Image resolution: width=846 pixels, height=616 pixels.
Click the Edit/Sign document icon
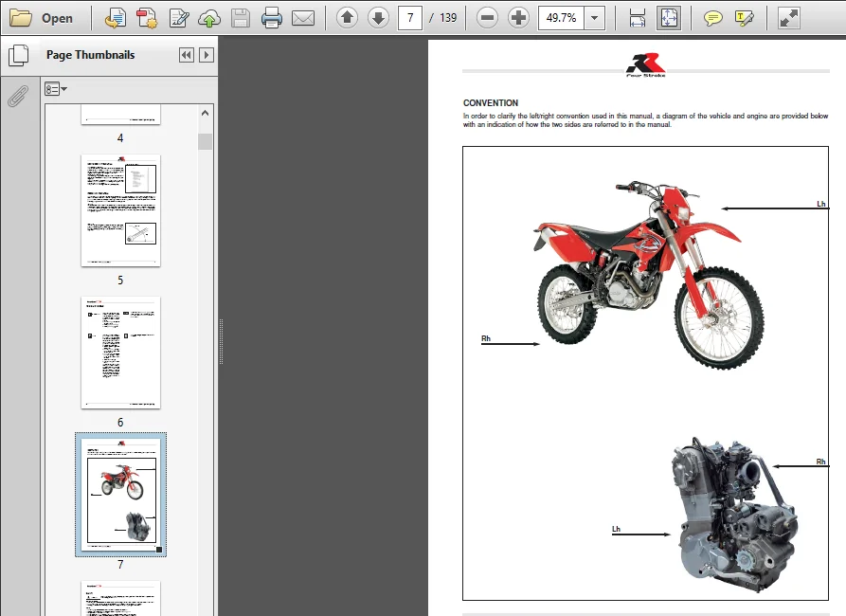coord(179,18)
